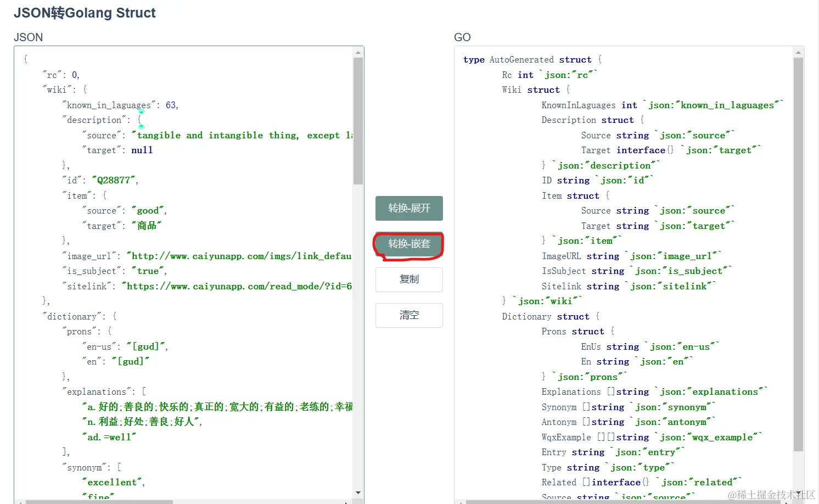Click the "IsSubject string" field line
This screenshot has width=819, height=504.
[637, 271]
